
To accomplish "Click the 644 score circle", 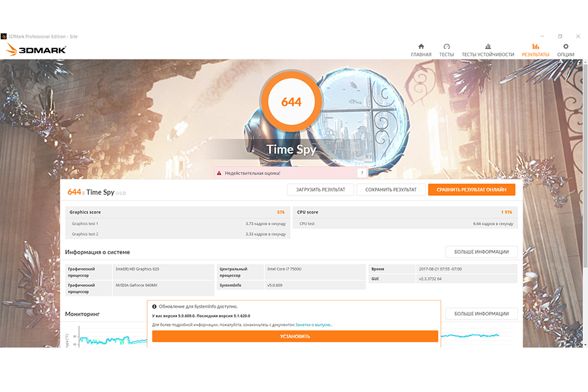I will coord(291,102).
